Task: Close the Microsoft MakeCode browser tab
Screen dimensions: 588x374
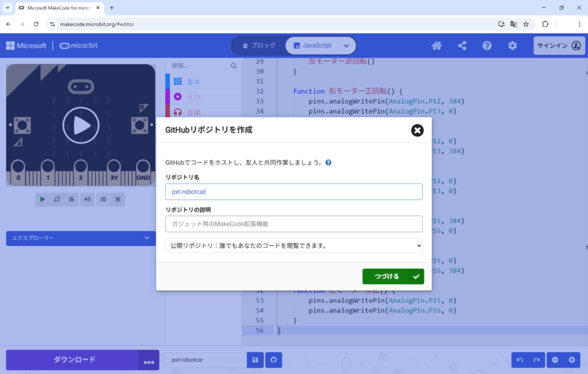Action: pyautogui.click(x=98, y=7)
